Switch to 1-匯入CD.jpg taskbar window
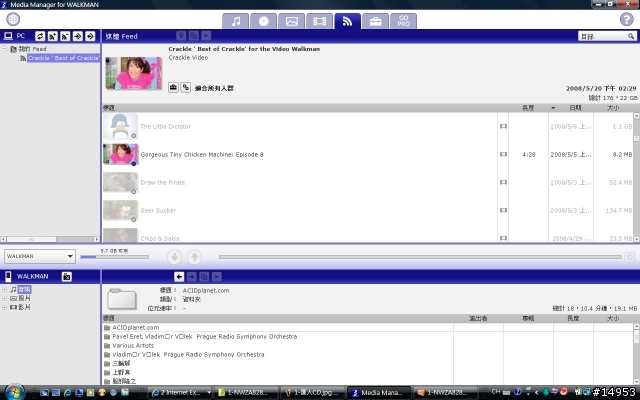 (313, 393)
